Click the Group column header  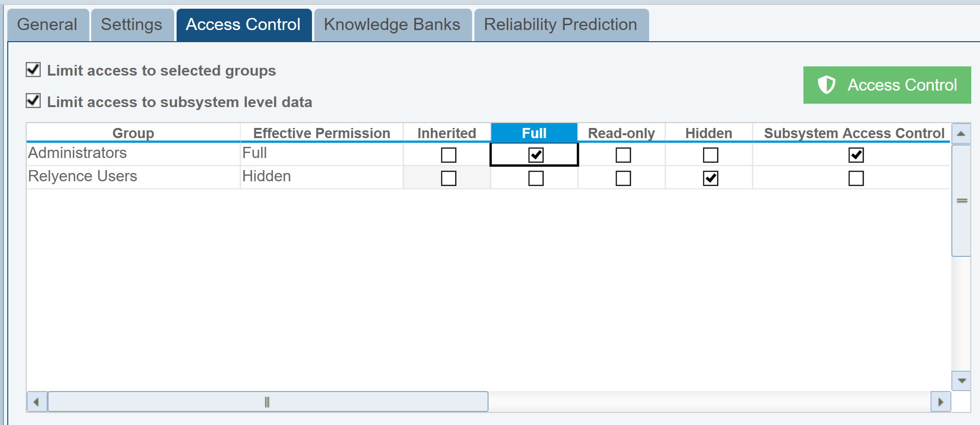(x=133, y=133)
